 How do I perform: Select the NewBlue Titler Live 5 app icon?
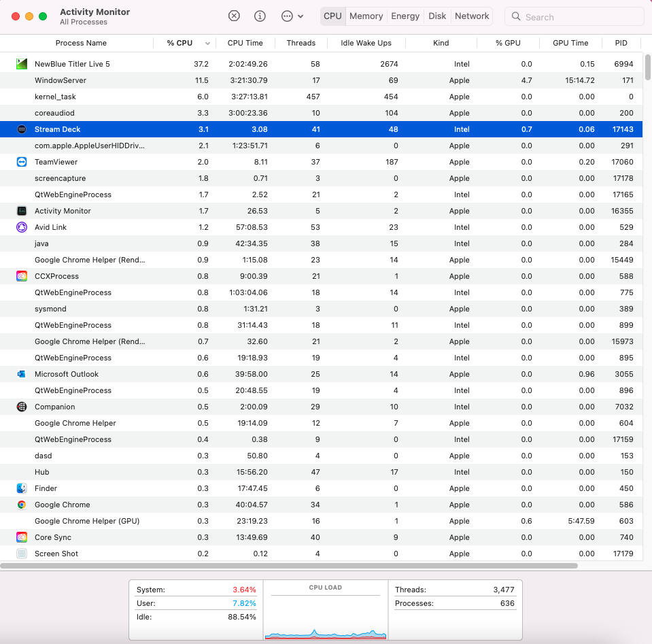tap(20, 63)
